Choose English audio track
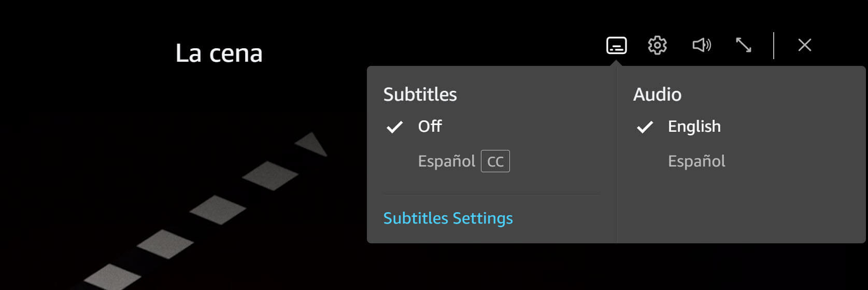This screenshot has height=290, width=868. pyautogui.click(x=694, y=126)
